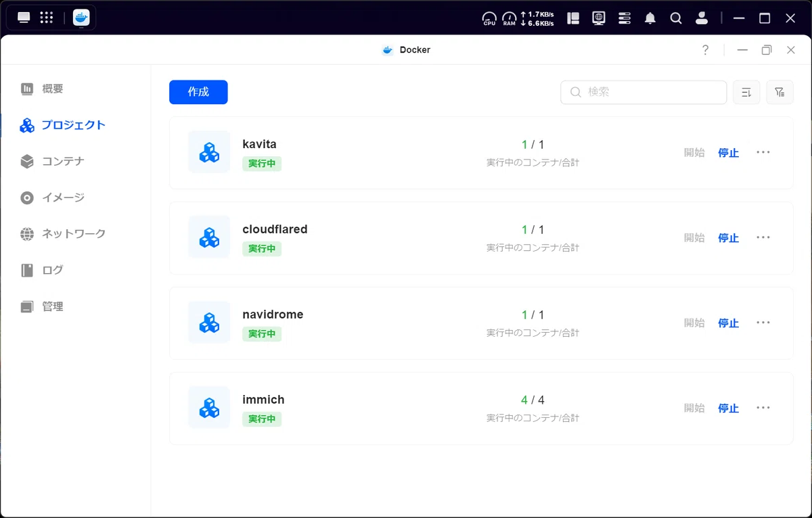Click kavita 1 / 1 container count
This screenshot has width=812, height=518.
pyautogui.click(x=533, y=145)
